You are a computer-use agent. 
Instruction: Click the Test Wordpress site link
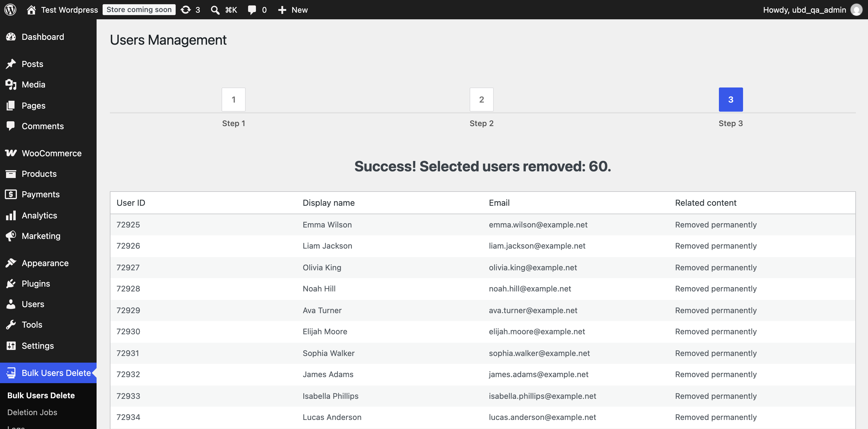coord(69,10)
